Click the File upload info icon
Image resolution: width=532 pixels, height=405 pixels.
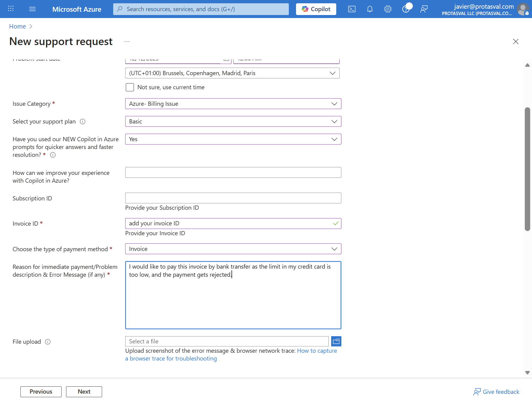coord(48,342)
